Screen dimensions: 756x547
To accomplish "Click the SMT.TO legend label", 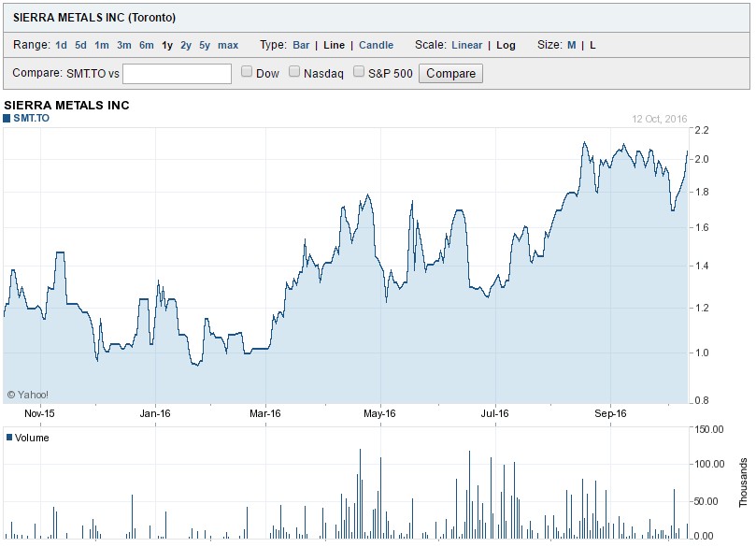I will [31, 118].
